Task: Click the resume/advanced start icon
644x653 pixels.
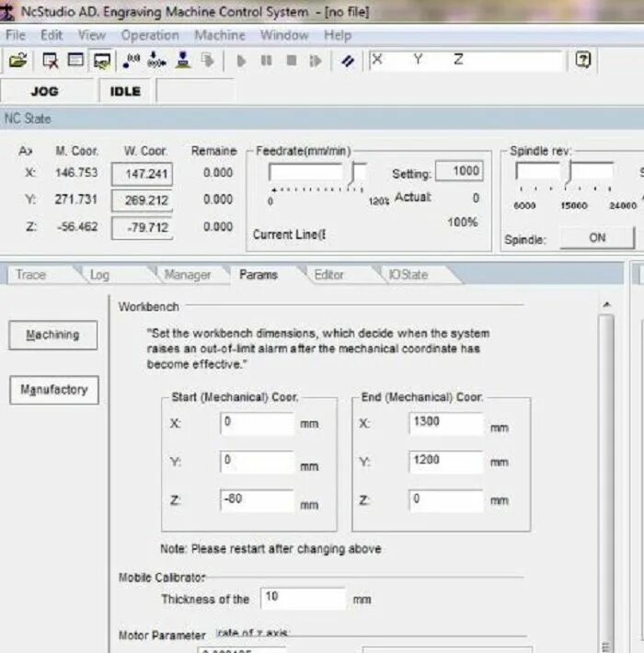Action: pyautogui.click(x=316, y=62)
